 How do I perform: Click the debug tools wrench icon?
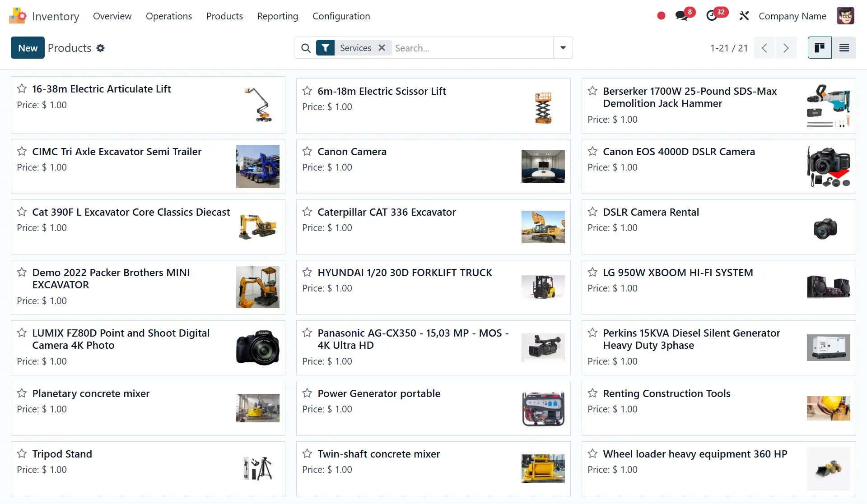click(744, 16)
